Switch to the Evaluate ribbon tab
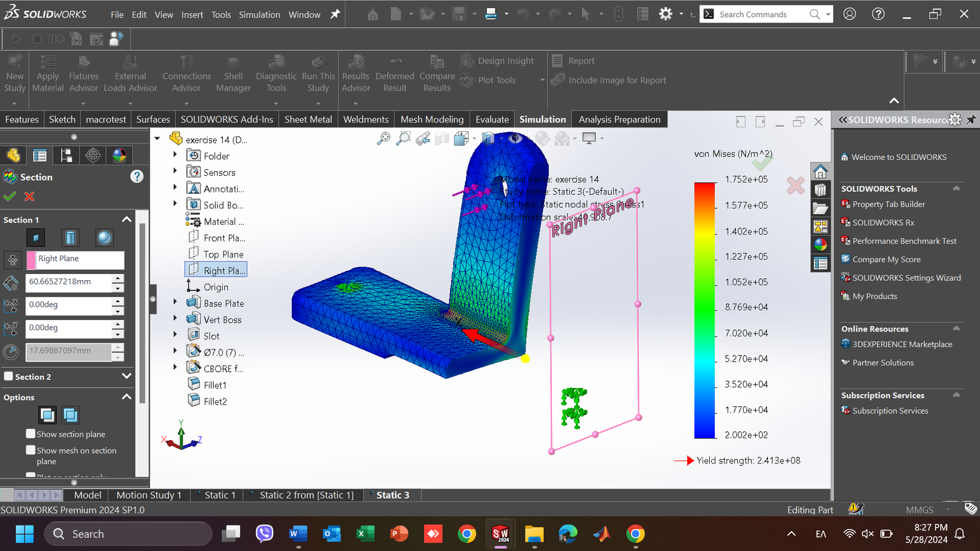The image size is (980, 551). coord(492,120)
